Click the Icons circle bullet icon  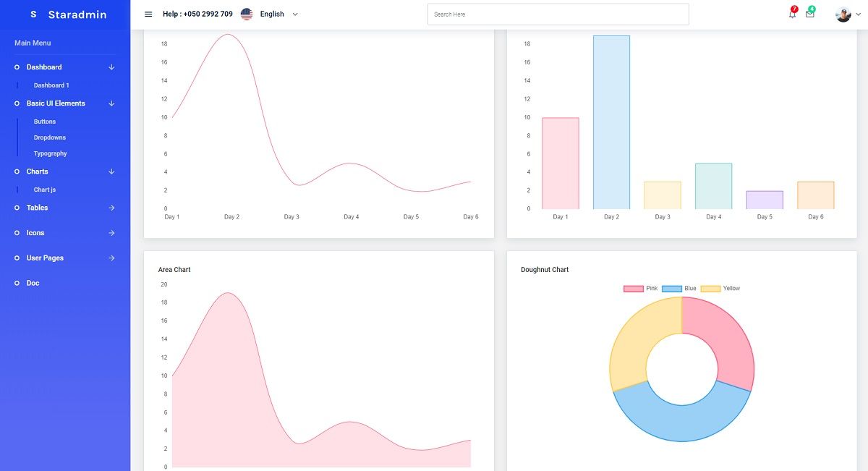17,233
